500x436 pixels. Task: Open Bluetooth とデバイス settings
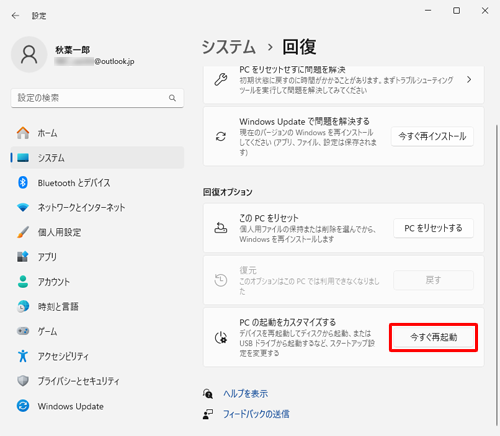point(97,182)
